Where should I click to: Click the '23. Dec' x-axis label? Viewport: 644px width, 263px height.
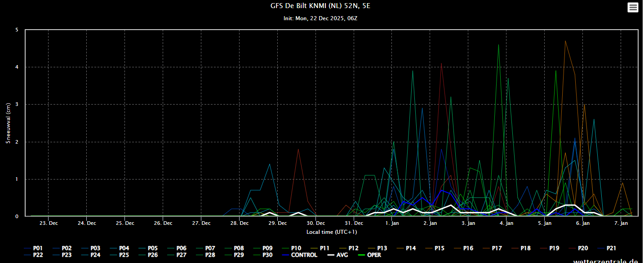[x=49, y=223]
